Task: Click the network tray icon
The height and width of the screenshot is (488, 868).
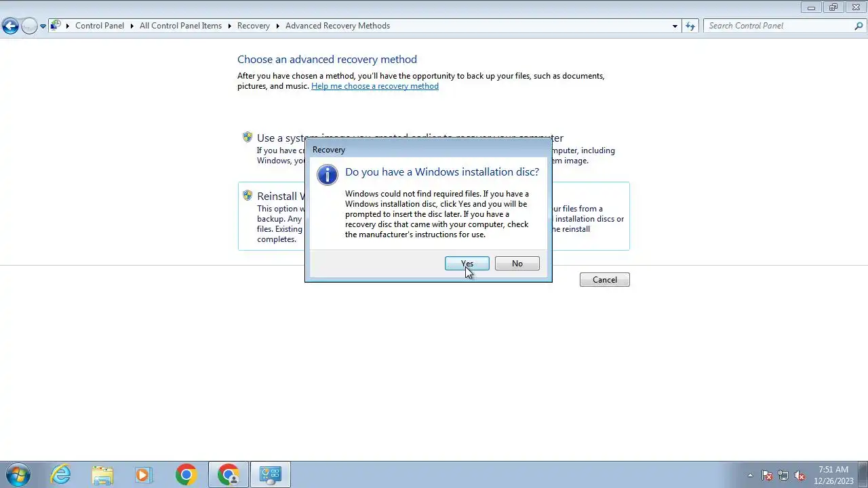Action: [783, 475]
